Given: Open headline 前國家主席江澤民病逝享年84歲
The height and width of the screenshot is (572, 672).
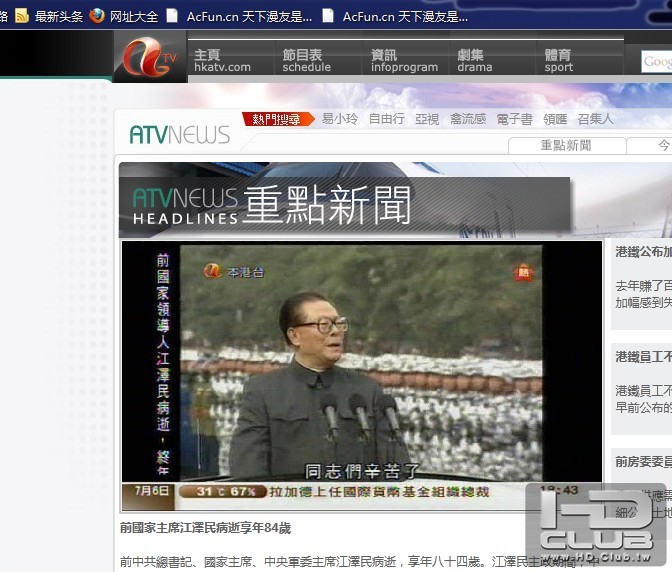Looking at the screenshot, I should pyautogui.click(x=205, y=528).
